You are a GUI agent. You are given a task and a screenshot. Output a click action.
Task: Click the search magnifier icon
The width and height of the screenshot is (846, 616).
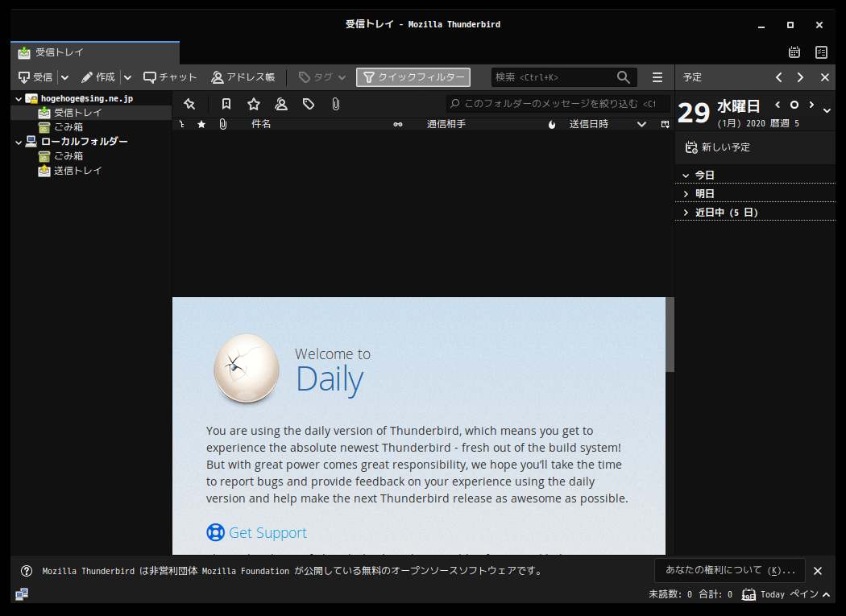tap(623, 77)
